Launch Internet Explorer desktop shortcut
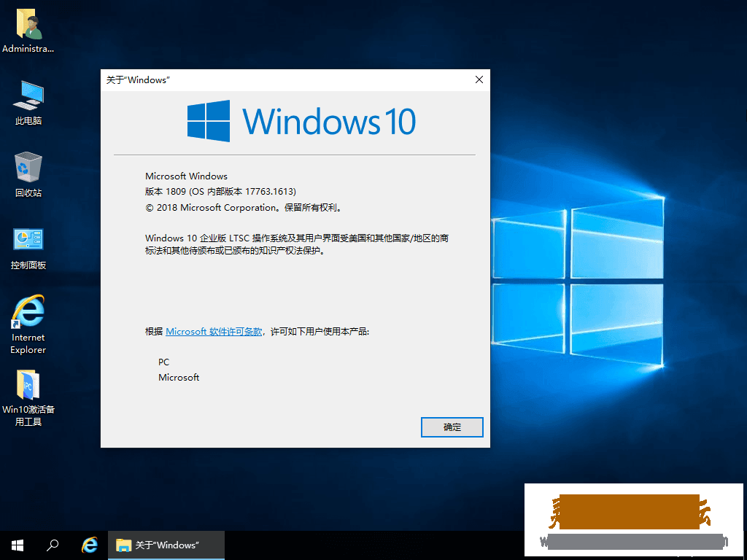 pyautogui.click(x=28, y=324)
